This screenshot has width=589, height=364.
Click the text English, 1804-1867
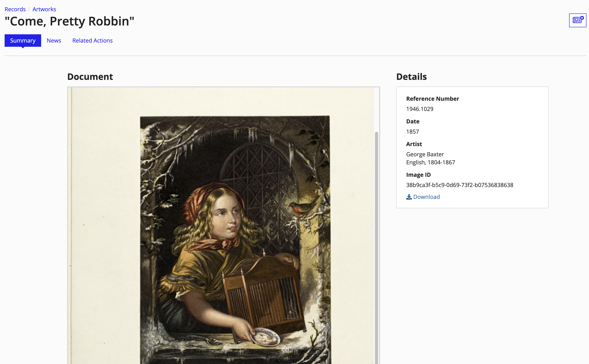(431, 162)
